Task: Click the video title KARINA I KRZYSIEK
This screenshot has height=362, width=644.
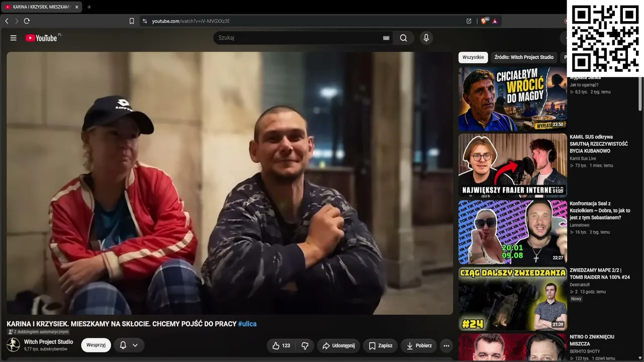Action: pyautogui.click(x=121, y=324)
